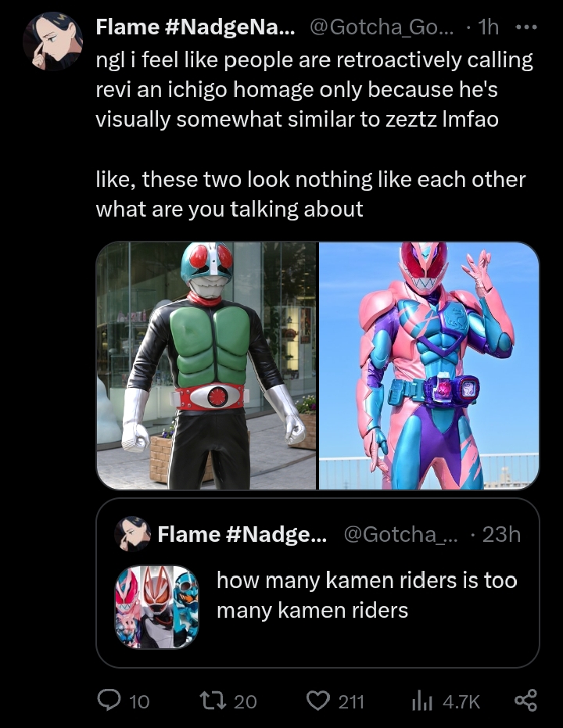
Task: Click the 211 likes count
Action: click(351, 701)
